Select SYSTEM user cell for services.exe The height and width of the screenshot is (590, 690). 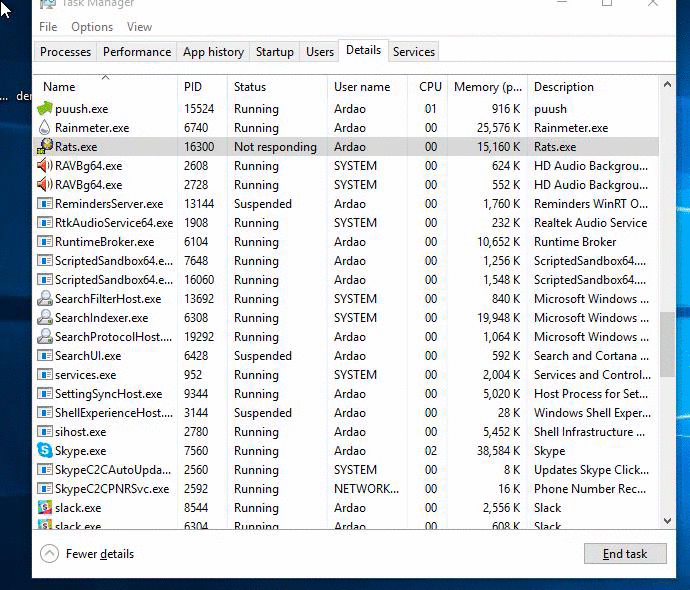[355, 374]
